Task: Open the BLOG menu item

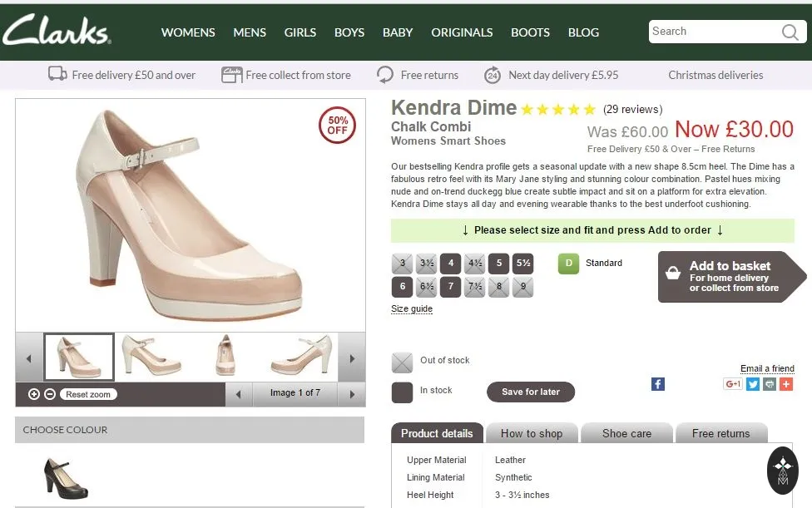Action: coord(584,32)
